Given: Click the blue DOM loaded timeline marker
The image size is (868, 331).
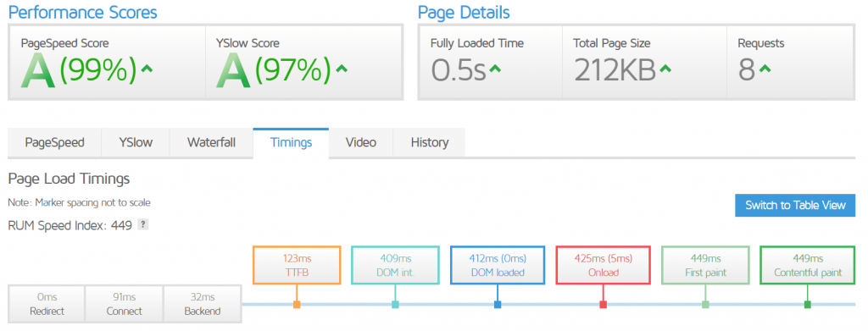Looking at the screenshot, I should [x=497, y=305].
